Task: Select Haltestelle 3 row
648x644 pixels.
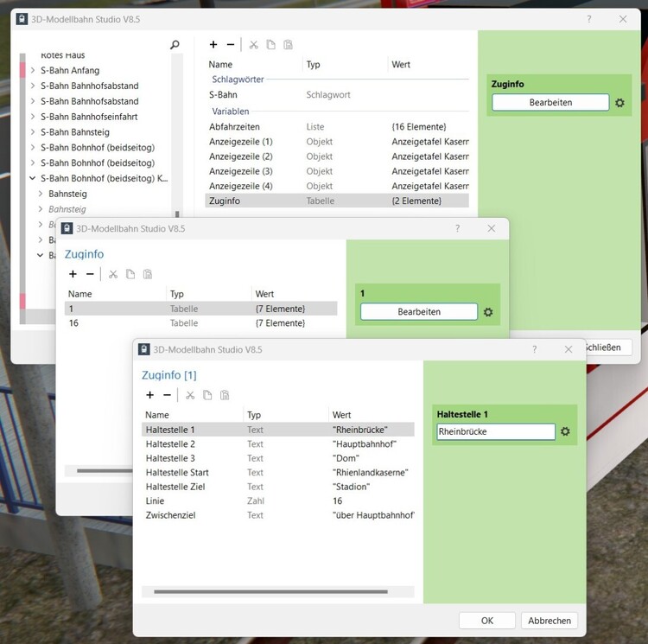Action: [277, 458]
